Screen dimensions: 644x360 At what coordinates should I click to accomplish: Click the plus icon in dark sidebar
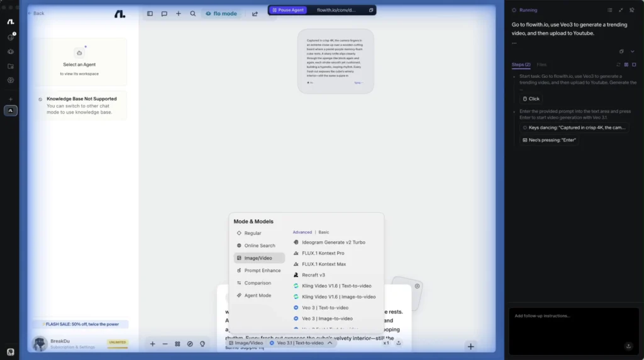click(11, 99)
